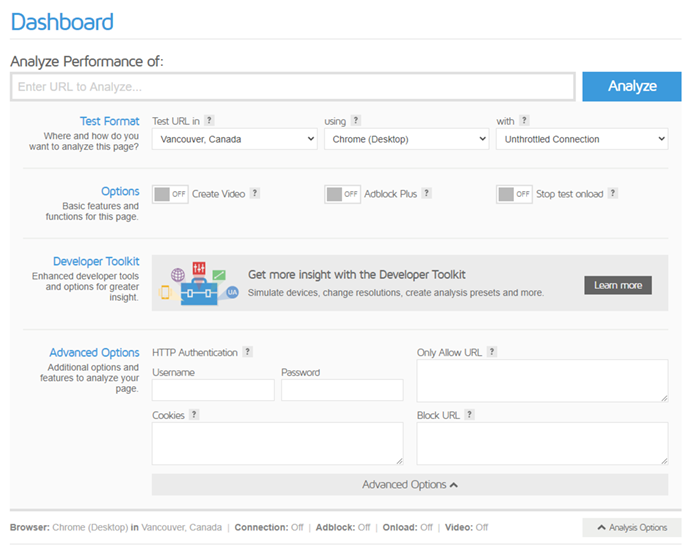Turn on Stop test onload switch
694x553 pixels.
[514, 194]
